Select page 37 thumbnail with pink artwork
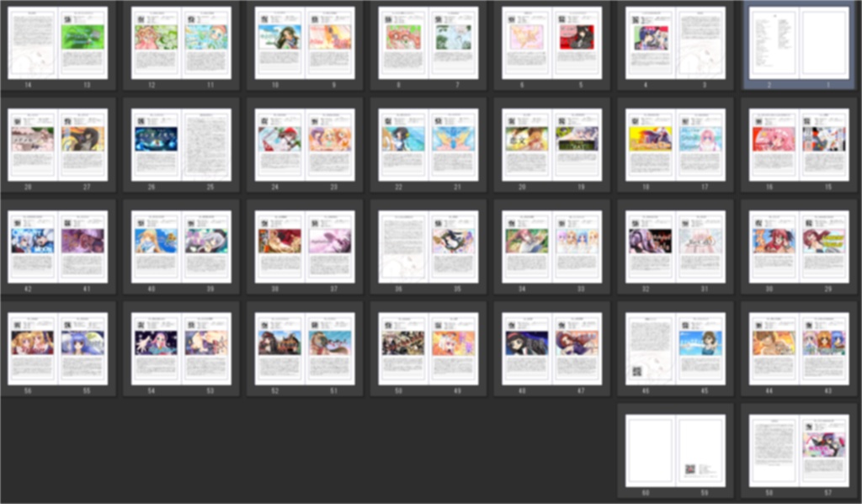The height and width of the screenshot is (504, 862). [330, 247]
